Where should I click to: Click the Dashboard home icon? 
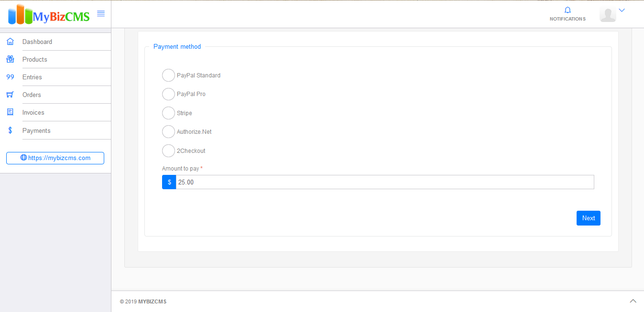point(10,42)
